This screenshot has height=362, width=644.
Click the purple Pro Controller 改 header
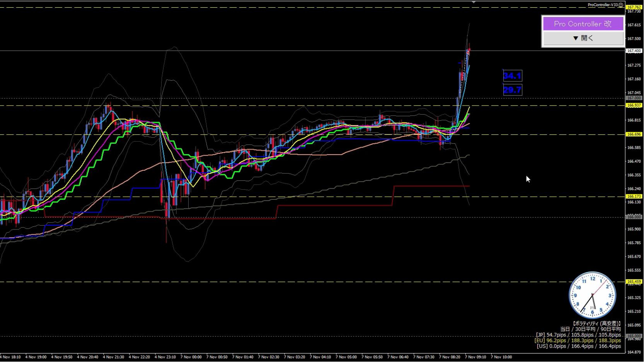[x=583, y=24]
